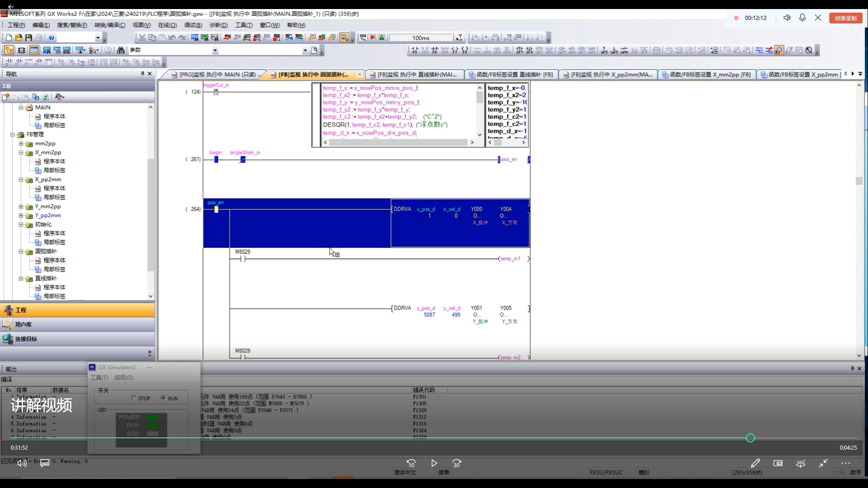868x488 pixels.
Task: Toggle the navigation window toolbar icon
Action: (x=9, y=50)
